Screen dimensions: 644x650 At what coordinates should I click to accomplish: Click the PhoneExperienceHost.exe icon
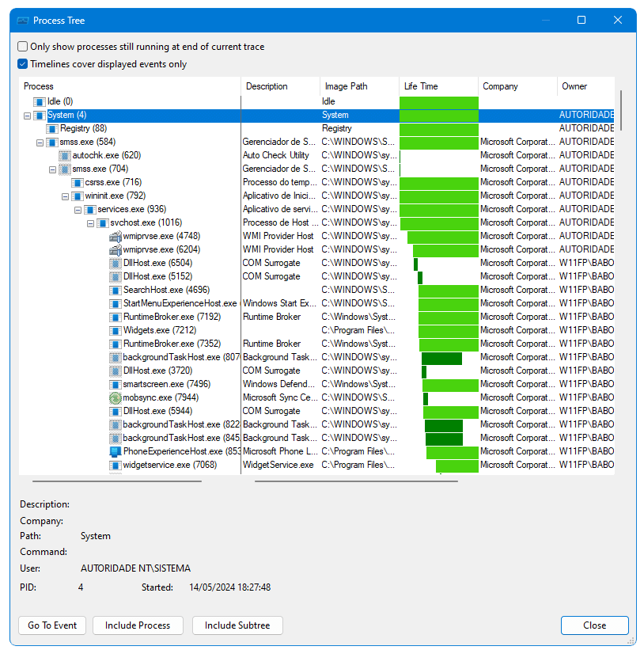(x=116, y=452)
